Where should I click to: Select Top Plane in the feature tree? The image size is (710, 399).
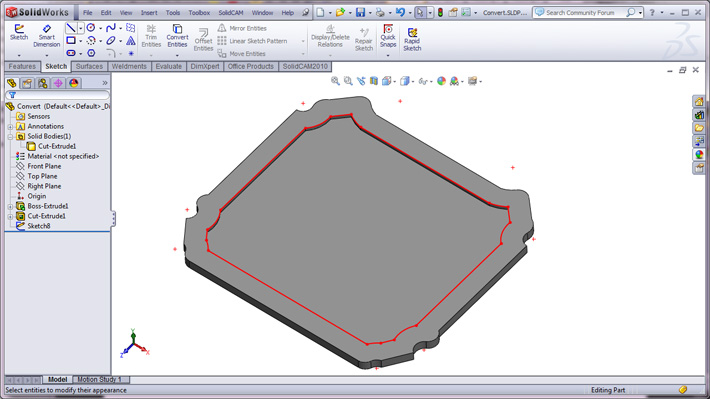tap(42, 176)
